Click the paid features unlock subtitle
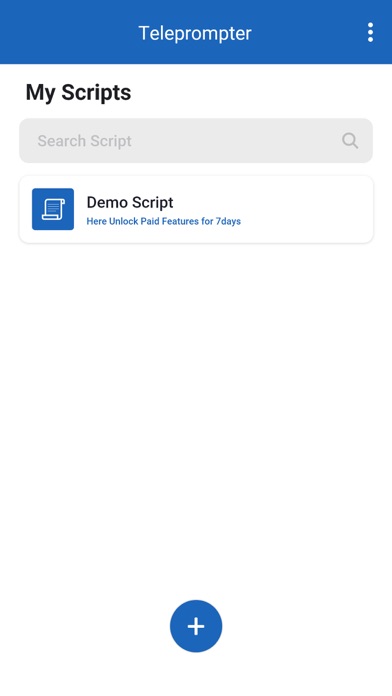 coord(163,221)
